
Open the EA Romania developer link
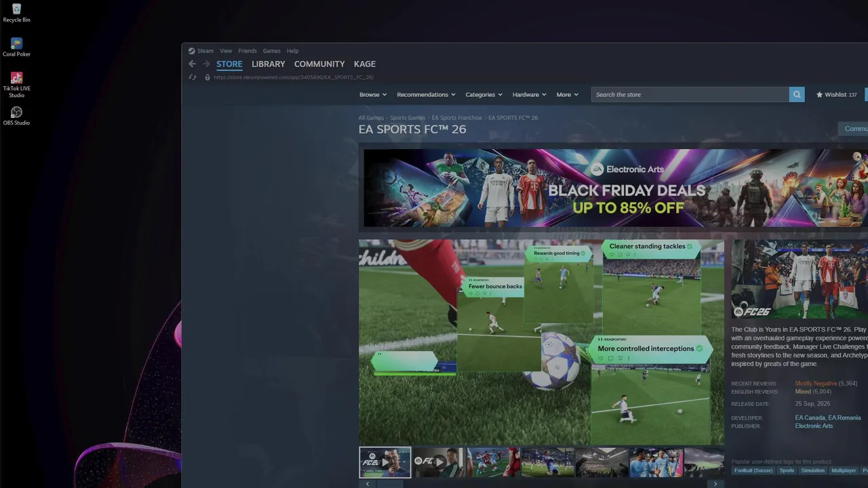844,418
